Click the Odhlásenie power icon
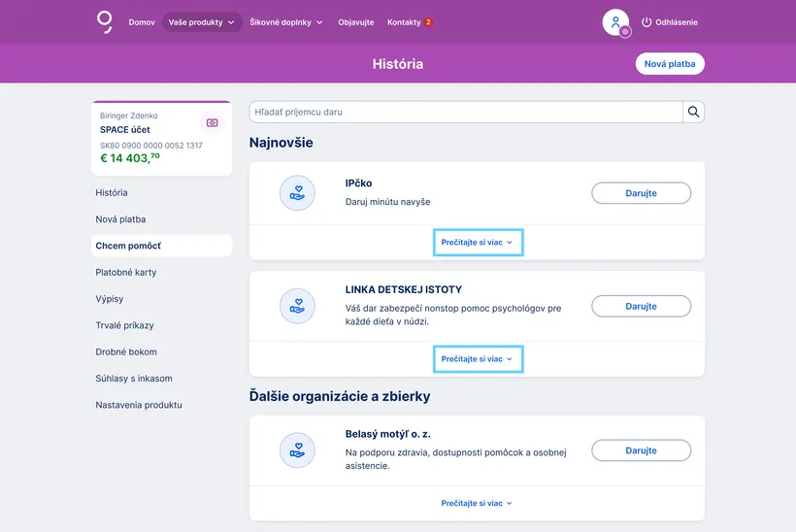Image resolution: width=796 pixels, height=532 pixels. pos(647,22)
